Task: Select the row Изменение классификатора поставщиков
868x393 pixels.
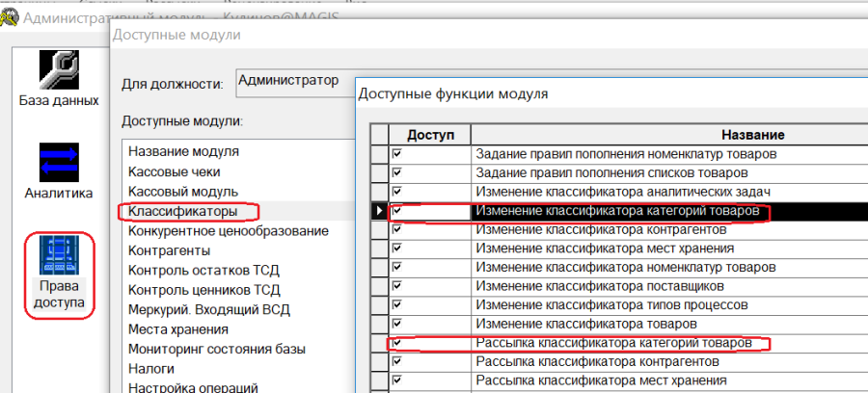Action: pyautogui.click(x=600, y=286)
